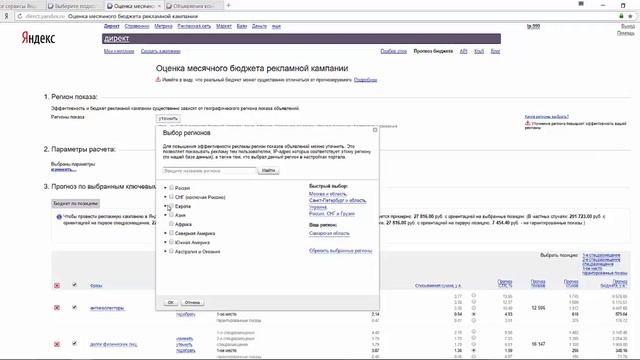
Task: Click the уточнить button for Регионы показа
Action: pyautogui.click(x=168, y=118)
